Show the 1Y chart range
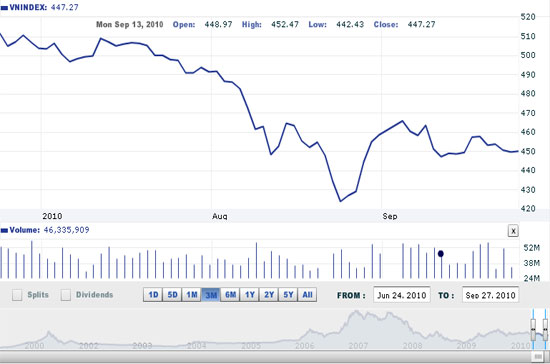 click(x=249, y=295)
